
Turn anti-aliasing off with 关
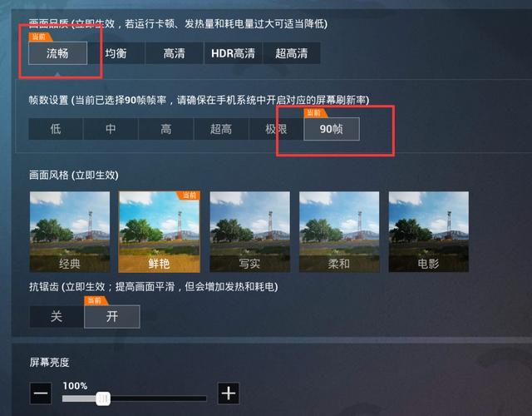pyautogui.click(x=57, y=316)
